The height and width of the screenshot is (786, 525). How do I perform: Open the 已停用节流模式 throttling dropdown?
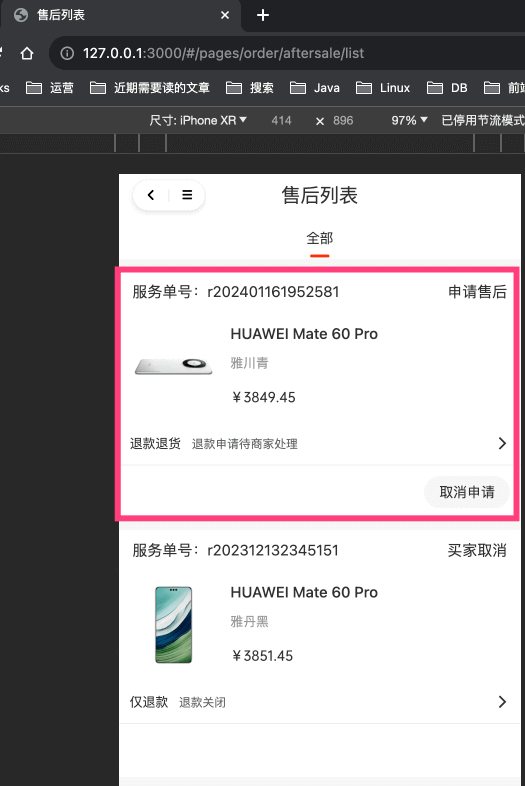click(x=482, y=120)
